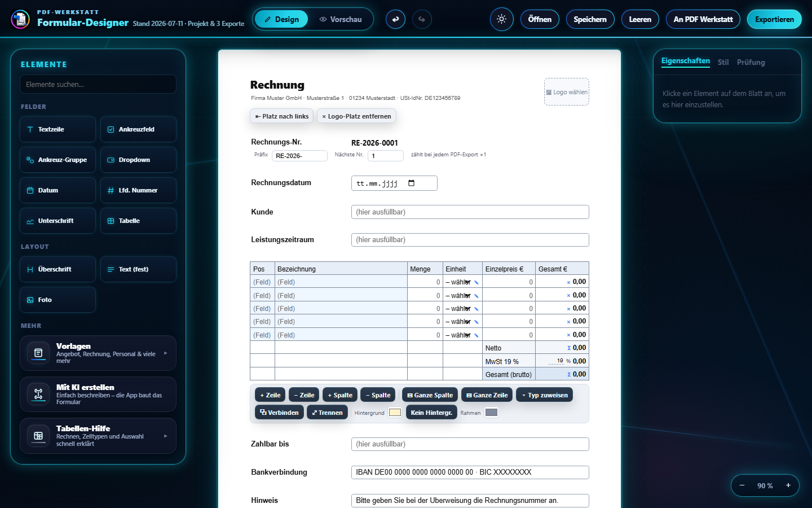Undo the last action

(395, 19)
